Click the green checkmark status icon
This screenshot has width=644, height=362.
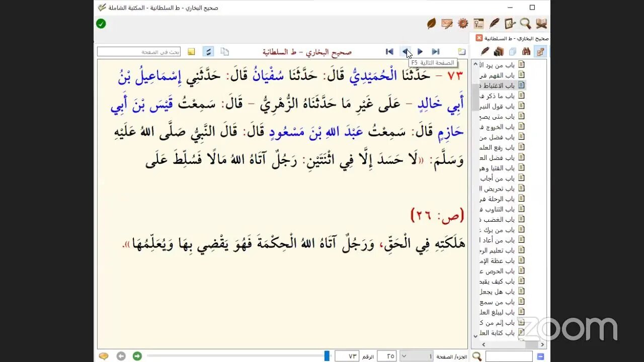click(101, 24)
